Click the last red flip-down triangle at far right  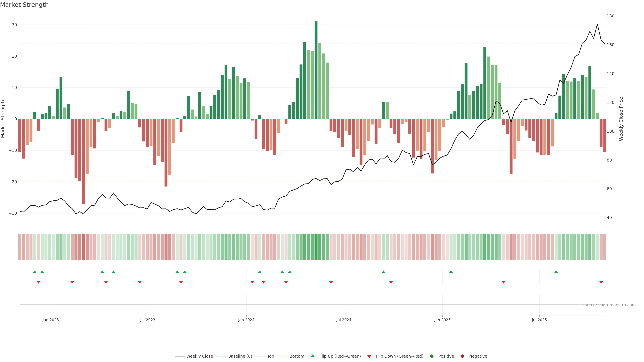pyautogui.click(x=601, y=282)
